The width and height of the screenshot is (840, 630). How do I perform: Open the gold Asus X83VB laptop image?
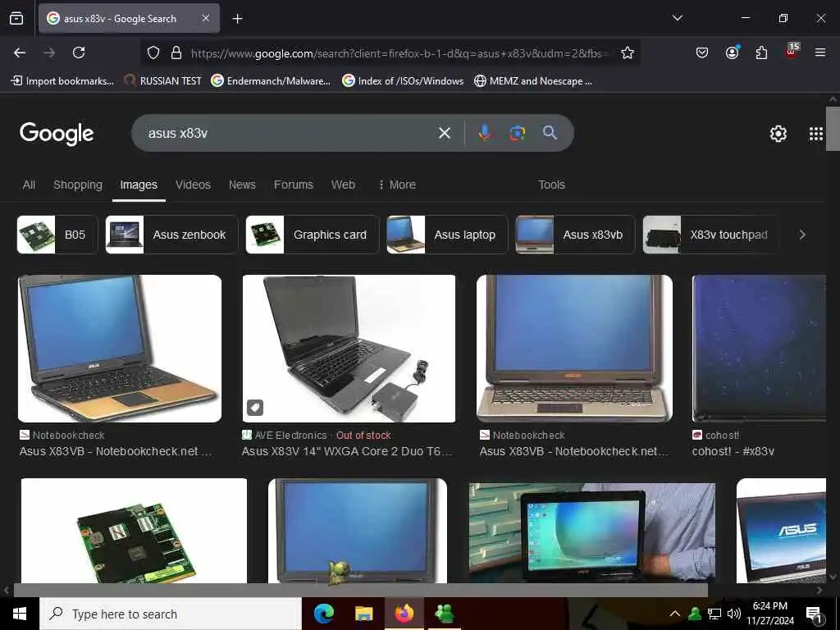[120, 348]
